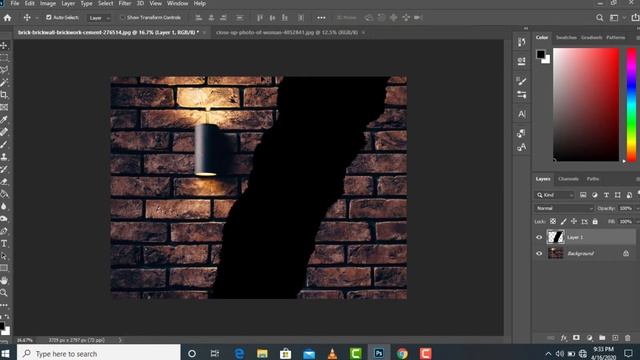
Task: Toggle Show Transform Controls checkbox
Action: click(122, 18)
